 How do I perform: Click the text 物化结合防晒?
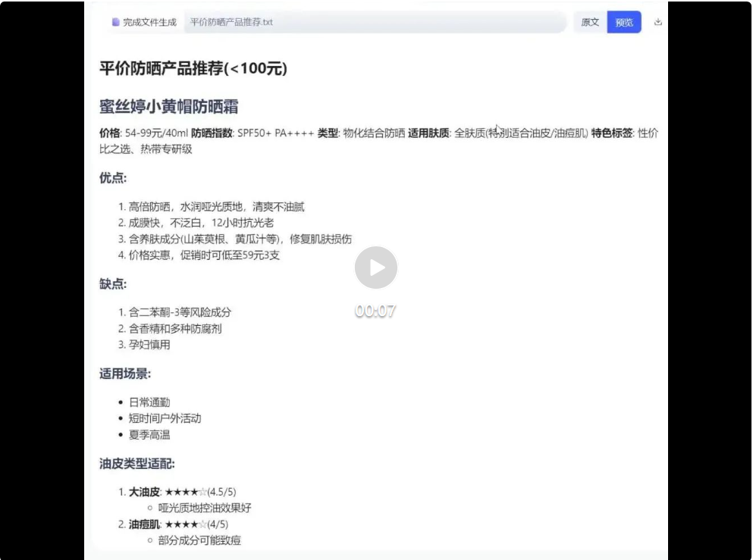point(374,133)
